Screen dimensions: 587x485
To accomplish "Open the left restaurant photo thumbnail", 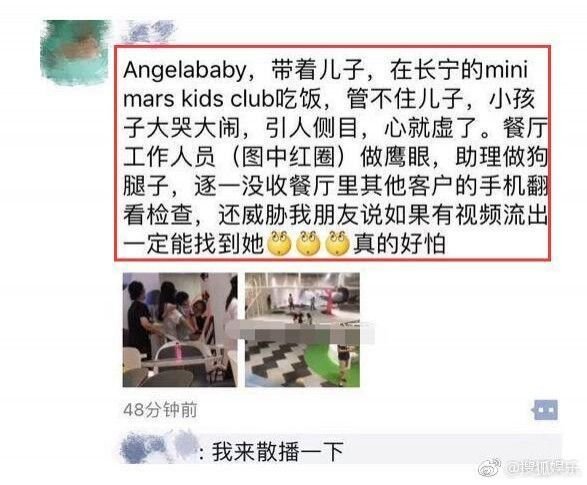I will pos(180,330).
